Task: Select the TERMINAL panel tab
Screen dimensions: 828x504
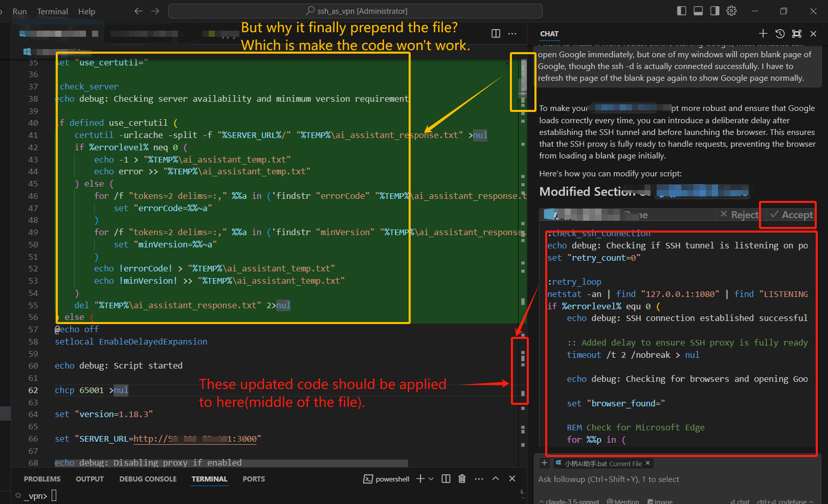Action: [210, 479]
